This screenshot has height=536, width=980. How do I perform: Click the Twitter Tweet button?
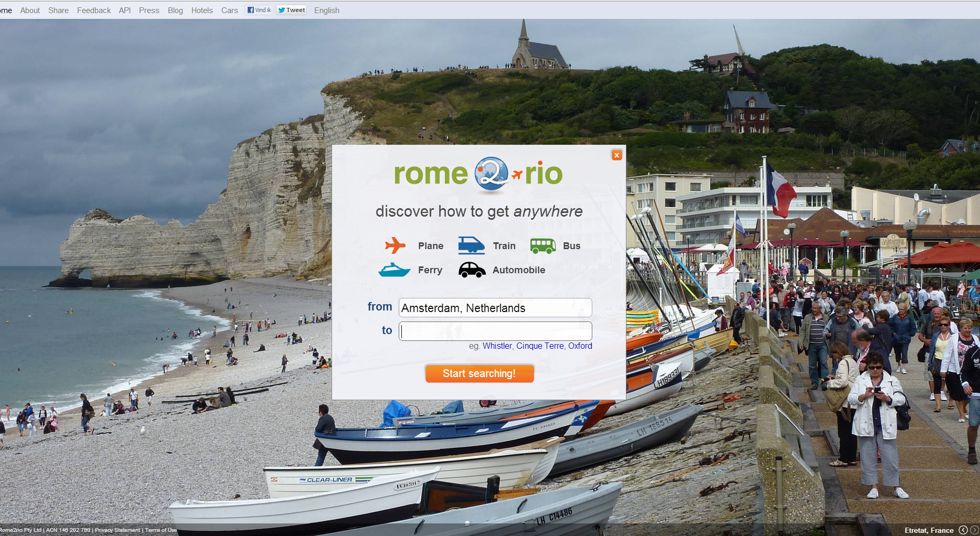pyautogui.click(x=292, y=10)
